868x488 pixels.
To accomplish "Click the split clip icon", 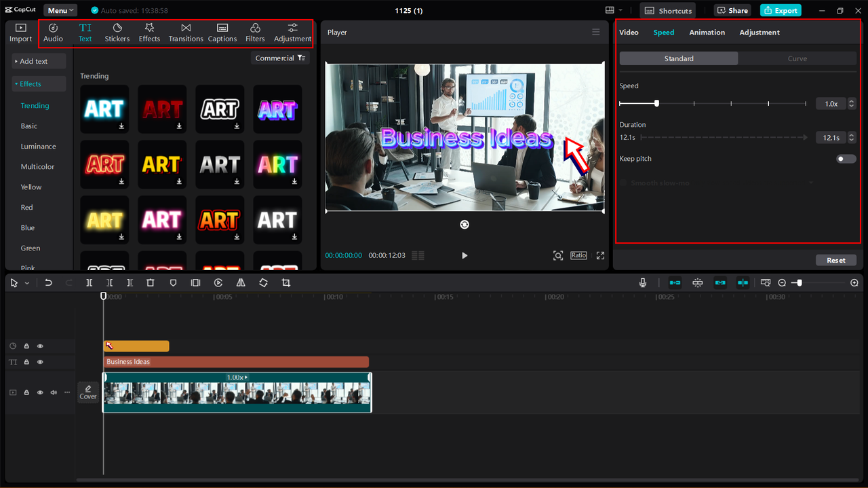I will click(89, 282).
